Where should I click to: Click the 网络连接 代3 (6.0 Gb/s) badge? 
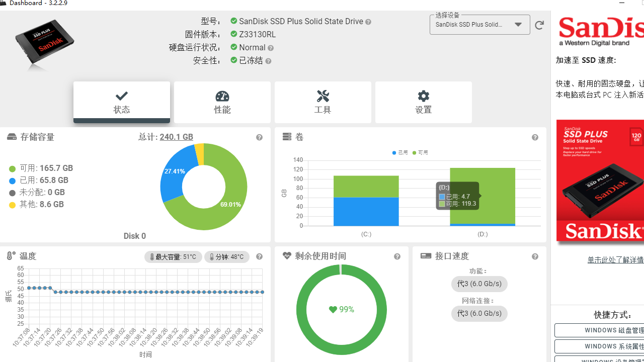(x=479, y=313)
